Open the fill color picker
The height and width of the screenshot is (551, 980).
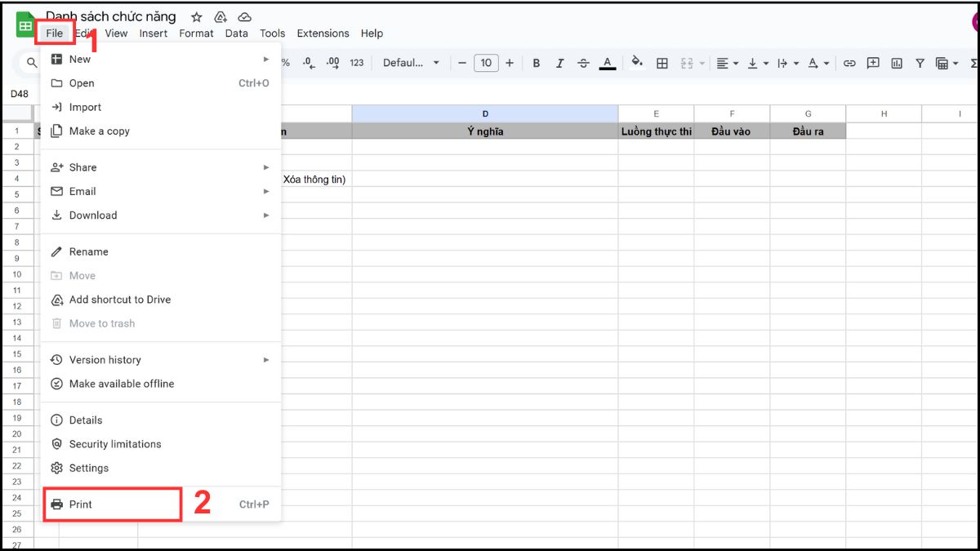click(636, 62)
